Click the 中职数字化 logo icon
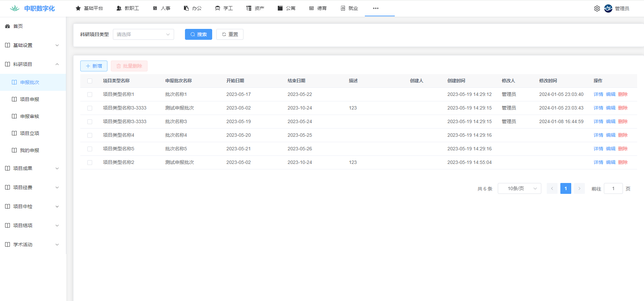The width and height of the screenshot is (644, 301). (x=15, y=9)
